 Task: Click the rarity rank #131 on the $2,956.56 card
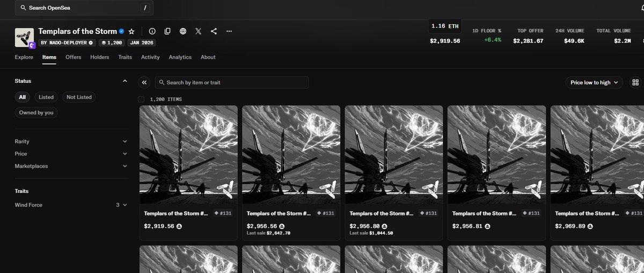point(326,213)
